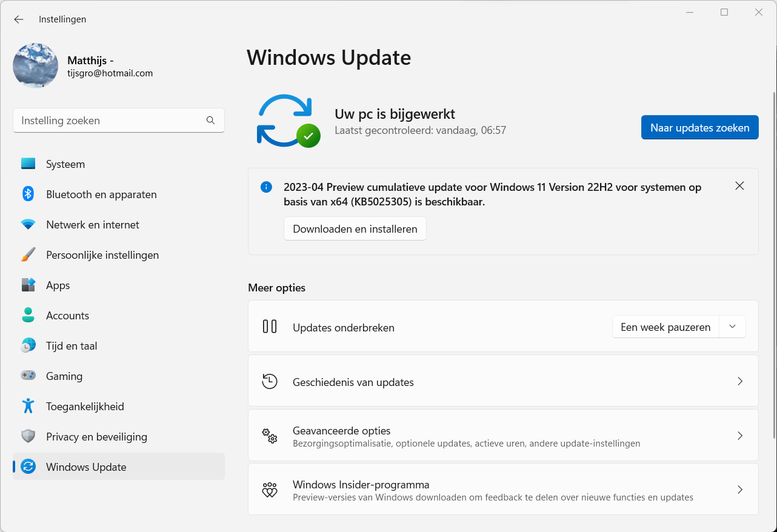Click the Persoonlijke instellingen paintbrush icon
This screenshot has width=777, height=532.
coord(28,254)
